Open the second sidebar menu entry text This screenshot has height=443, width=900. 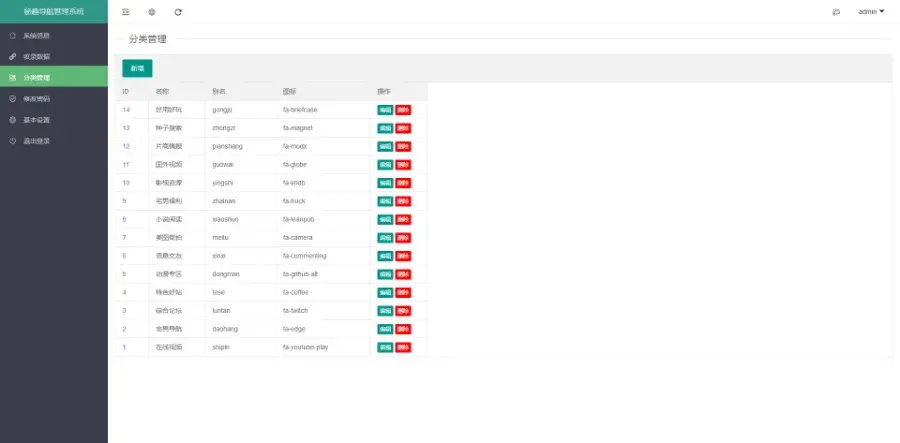coord(37,57)
